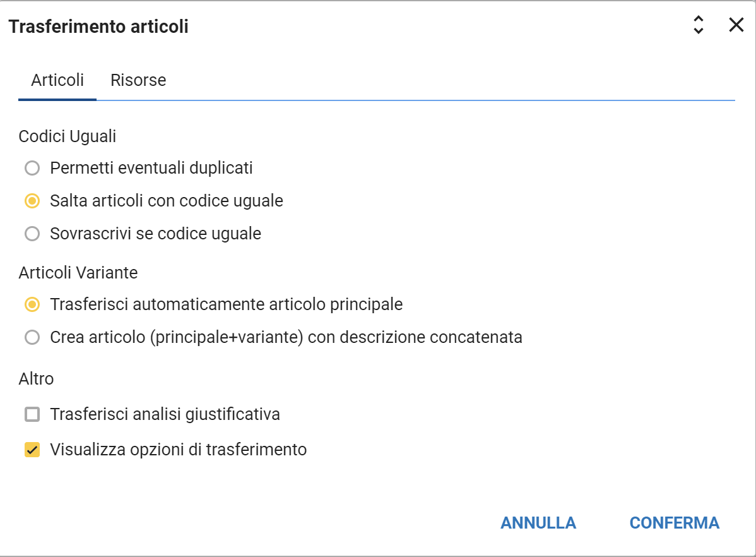Untick the 'Visualizza opzioni di trasferimento' checkbox
The height and width of the screenshot is (557, 756).
[x=32, y=450]
